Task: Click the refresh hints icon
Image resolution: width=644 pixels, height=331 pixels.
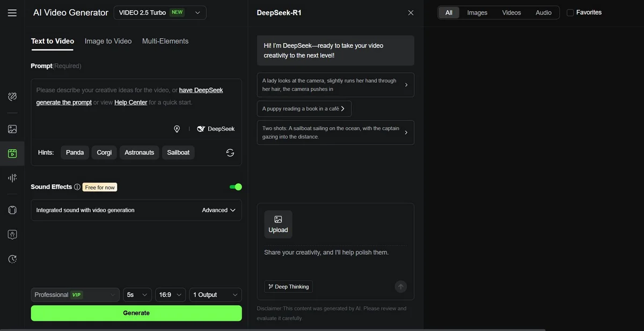Action: click(x=230, y=153)
